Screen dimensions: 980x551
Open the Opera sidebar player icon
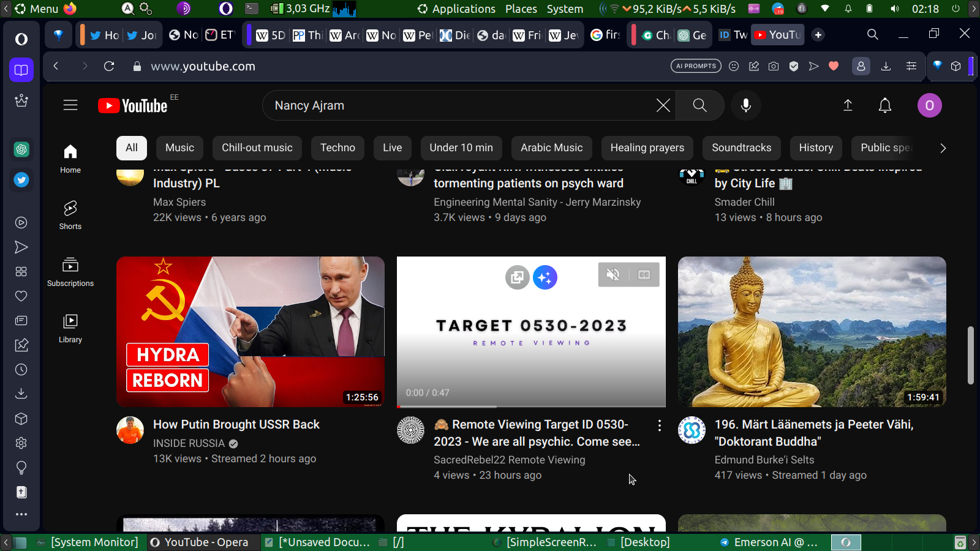[x=21, y=223]
